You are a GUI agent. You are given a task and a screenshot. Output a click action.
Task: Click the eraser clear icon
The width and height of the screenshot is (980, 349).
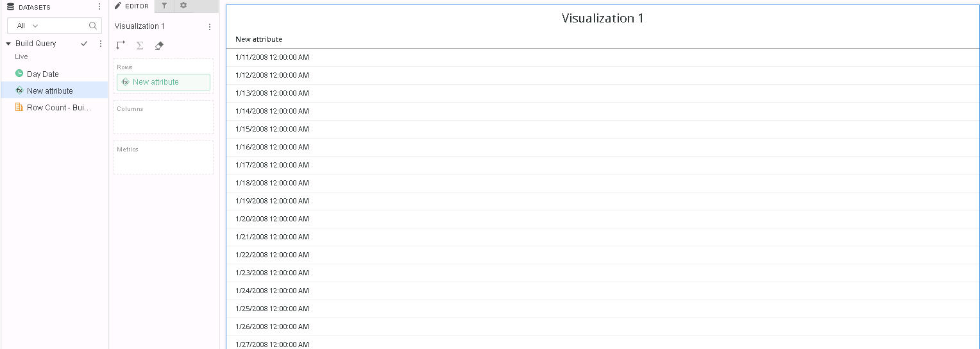click(159, 46)
